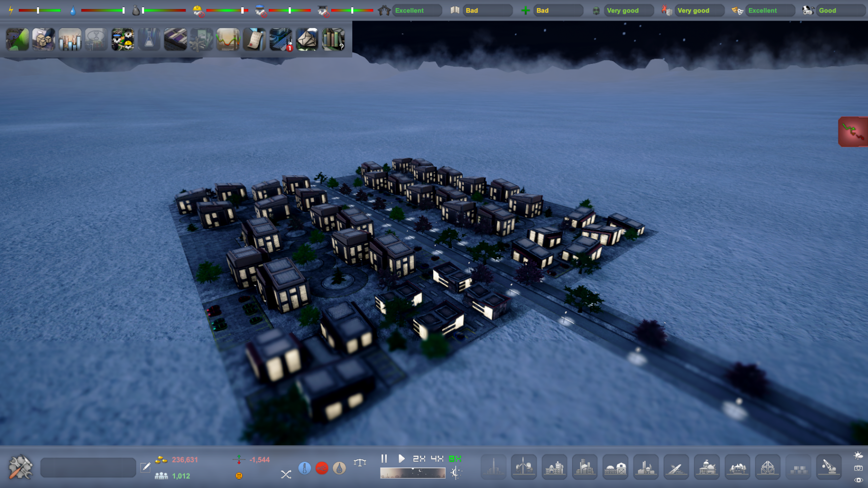868x488 pixels.
Task: Pause the game simulation
Action: tap(384, 458)
